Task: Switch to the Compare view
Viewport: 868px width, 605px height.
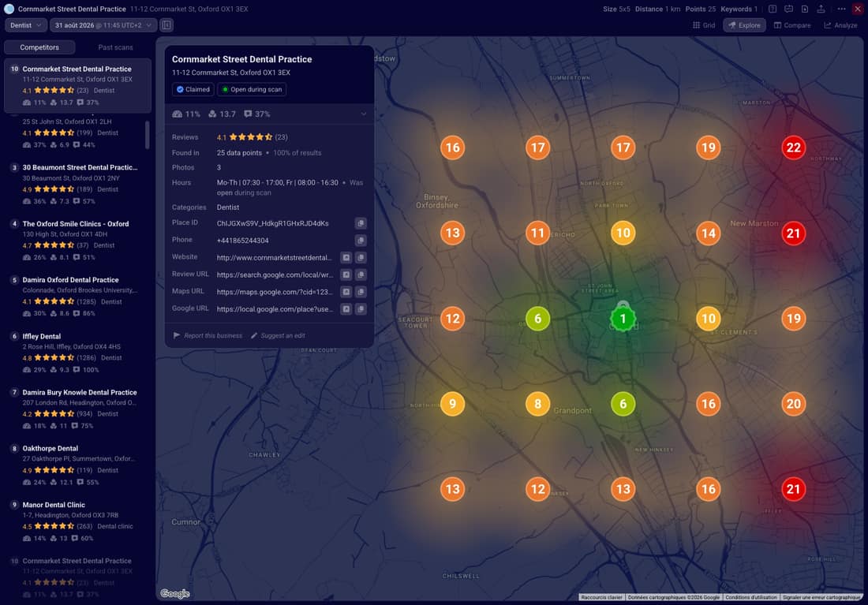Action: 792,25
